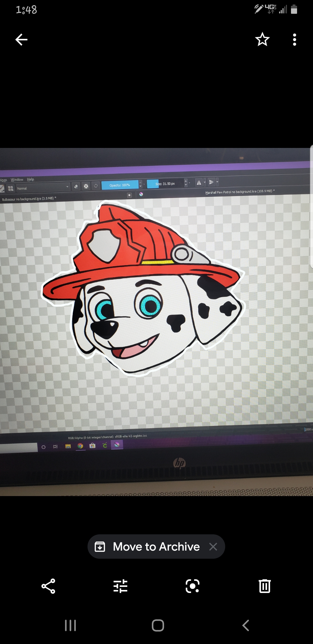313x644 pixels.
Task: Switch to the Marshall Paw Patrol document tab
Action: click(x=239, y=192)
